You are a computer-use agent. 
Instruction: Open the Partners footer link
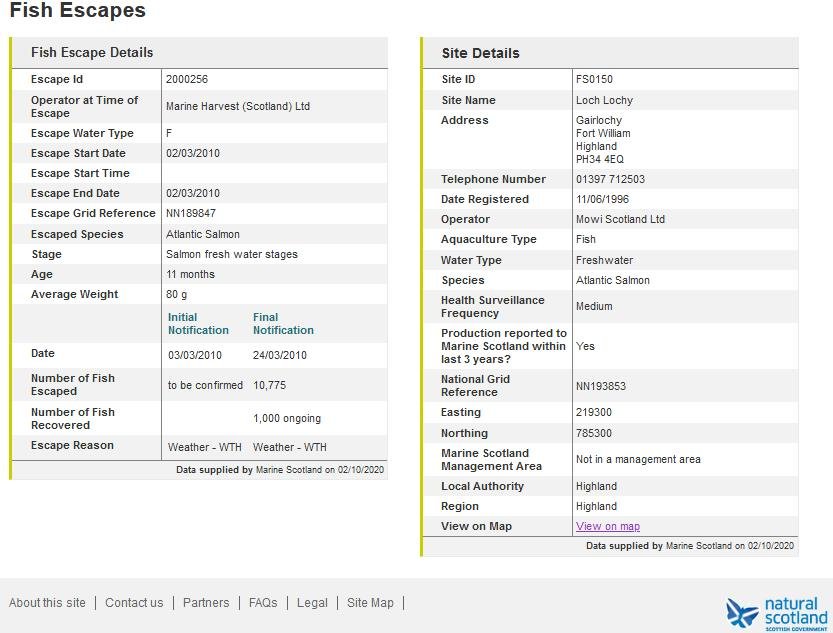pos(206,603)
